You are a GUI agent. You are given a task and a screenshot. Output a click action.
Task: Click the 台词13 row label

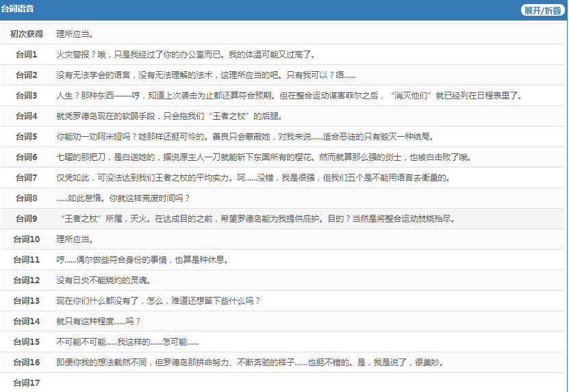coord(27,301)
